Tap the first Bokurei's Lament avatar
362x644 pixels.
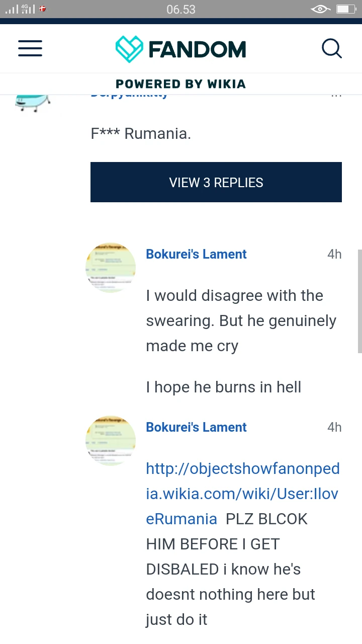click(110, 267)
